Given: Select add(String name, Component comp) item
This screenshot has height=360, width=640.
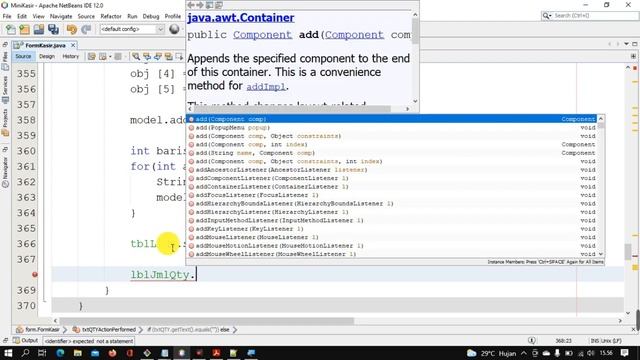Looking at the screenshot, I should pos(392,153).
